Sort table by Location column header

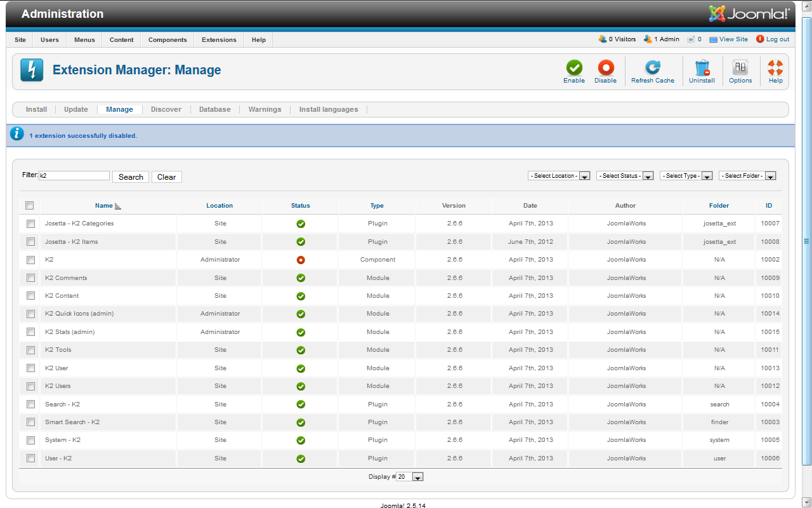(219, 206)
